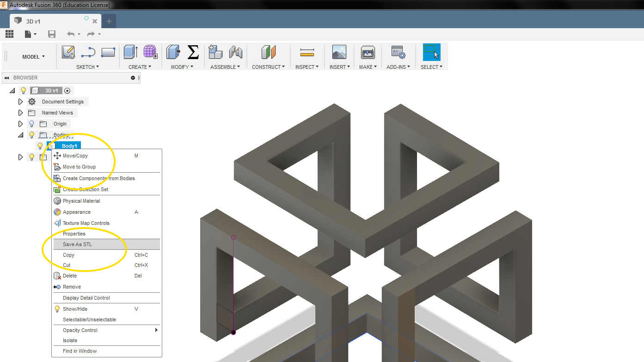Click the Insert image icon
Screen dimensions: 644x362
[339, 52]
